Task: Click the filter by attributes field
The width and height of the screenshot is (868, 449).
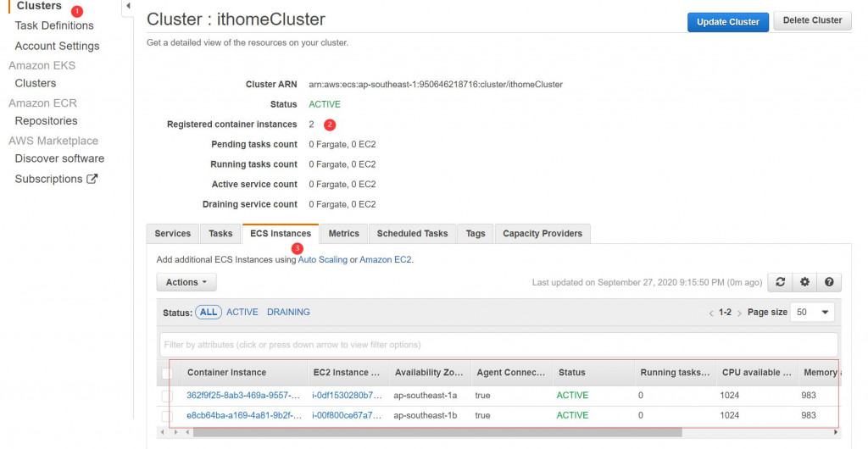Action: [x=498, y=345]
